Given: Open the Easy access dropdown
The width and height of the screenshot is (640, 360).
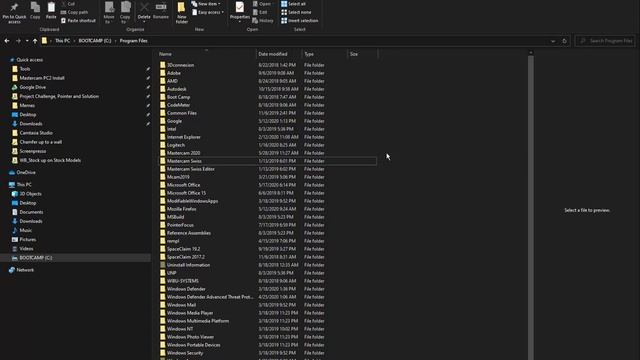Looking at the screenshot, I should [208, 12].
